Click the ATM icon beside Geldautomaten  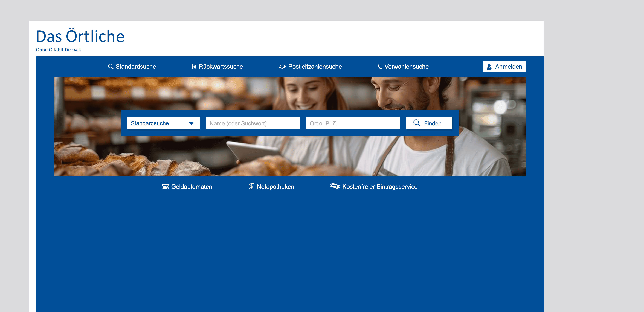pos(165,186)
